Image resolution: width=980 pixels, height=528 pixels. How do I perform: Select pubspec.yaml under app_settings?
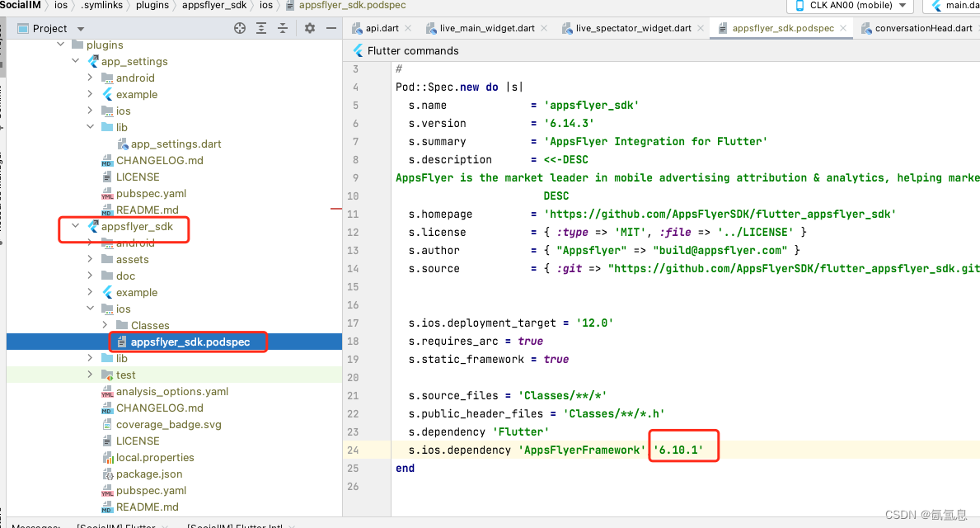pos(152,193)
